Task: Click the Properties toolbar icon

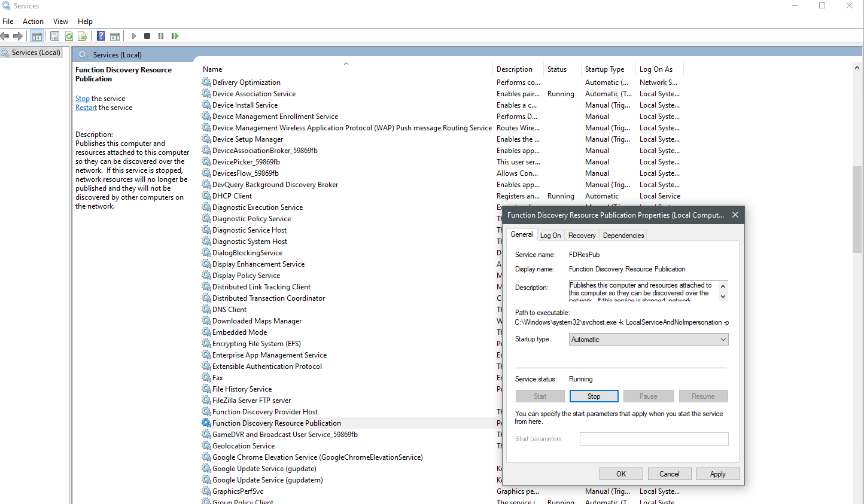Action: (x=54, y=36)
